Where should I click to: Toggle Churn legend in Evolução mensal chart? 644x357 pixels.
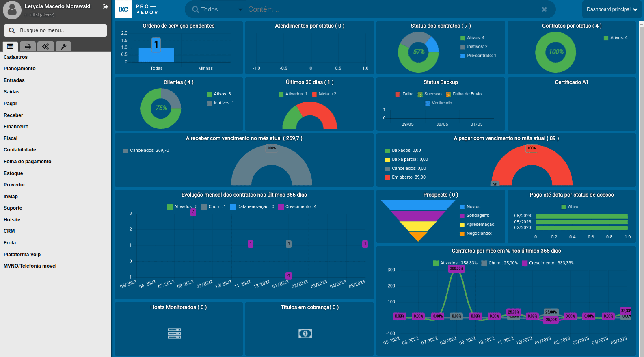(214, 207)
